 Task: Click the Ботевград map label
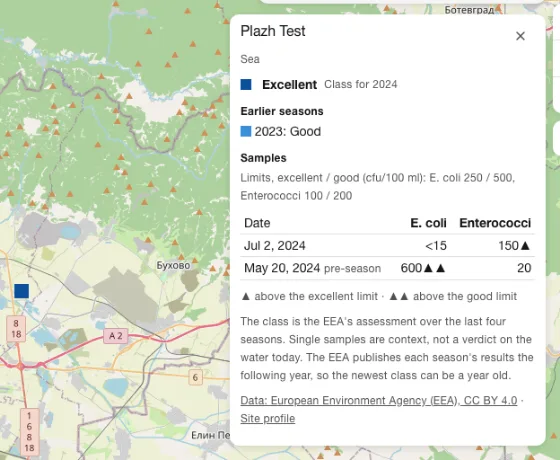469,10
